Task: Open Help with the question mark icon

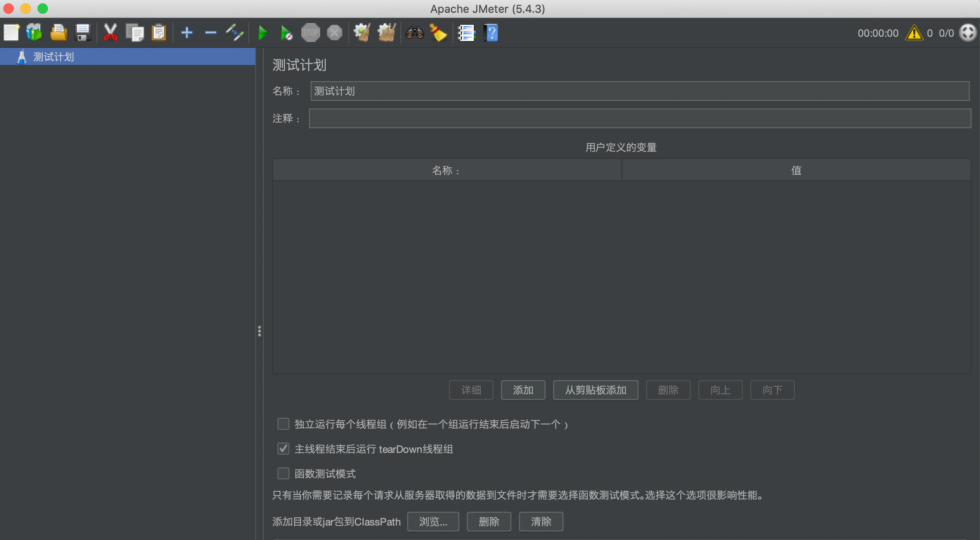Action: click(491, 33)
